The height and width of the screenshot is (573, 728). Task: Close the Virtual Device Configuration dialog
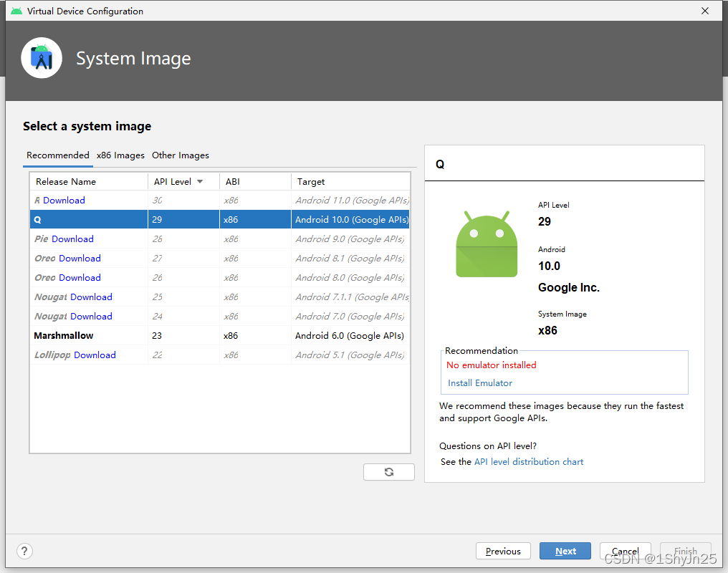click(705, 11)
